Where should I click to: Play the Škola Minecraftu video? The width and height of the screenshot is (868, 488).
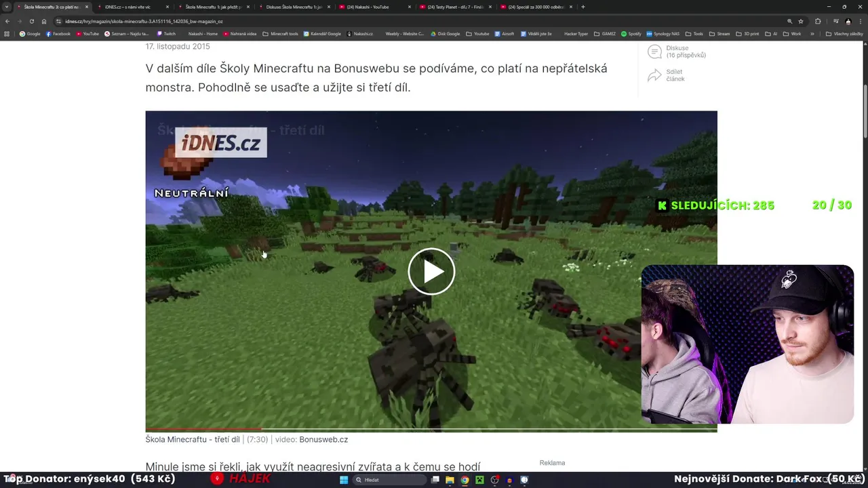(x=431, y=271)
